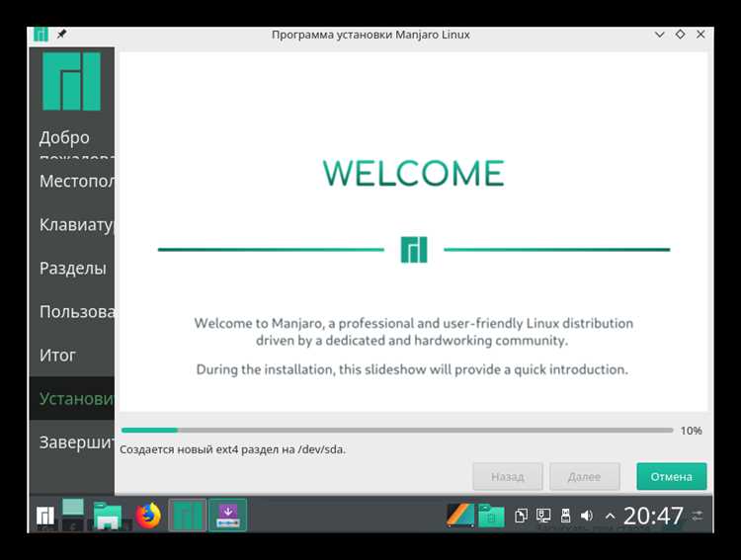
Task: Click the 10% progress label
Action: [x=691, y=431]
